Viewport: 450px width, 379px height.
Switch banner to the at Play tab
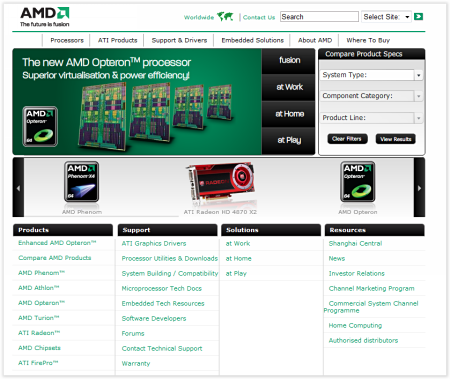[x=288, y=140]
